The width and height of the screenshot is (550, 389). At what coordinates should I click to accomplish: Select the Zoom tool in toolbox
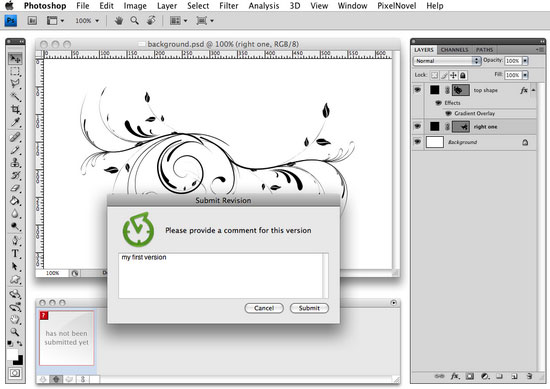tap(15, 331)
